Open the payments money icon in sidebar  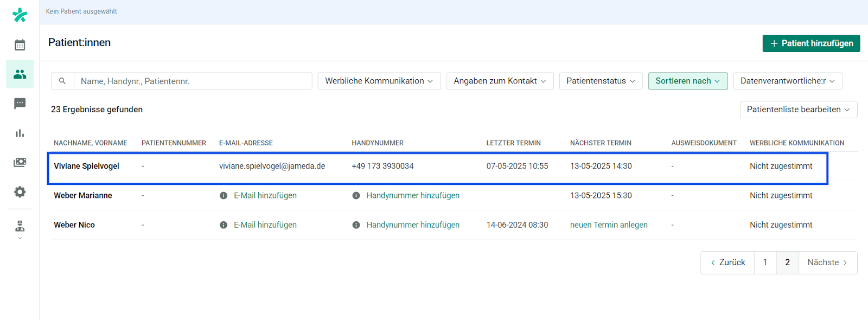click(20, 162)
